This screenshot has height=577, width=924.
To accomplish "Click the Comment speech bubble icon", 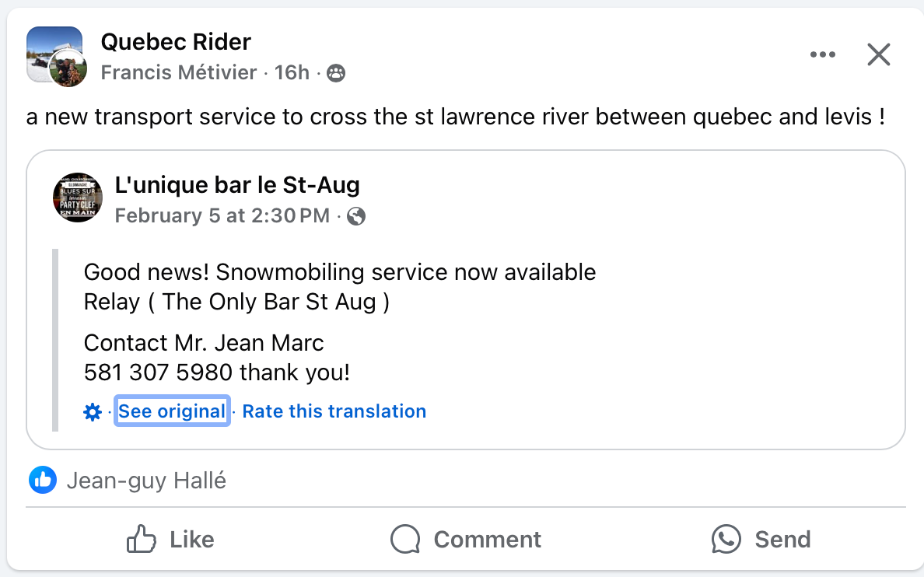I will pos(405,539).
